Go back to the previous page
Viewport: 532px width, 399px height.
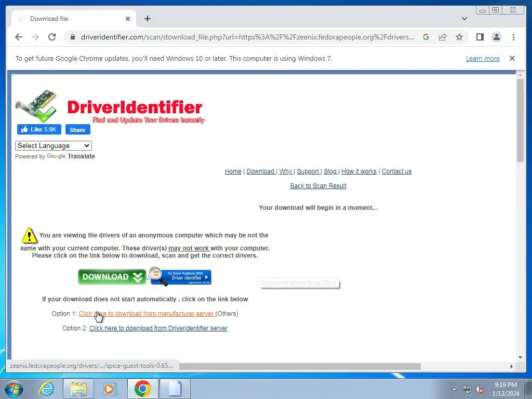19,37
